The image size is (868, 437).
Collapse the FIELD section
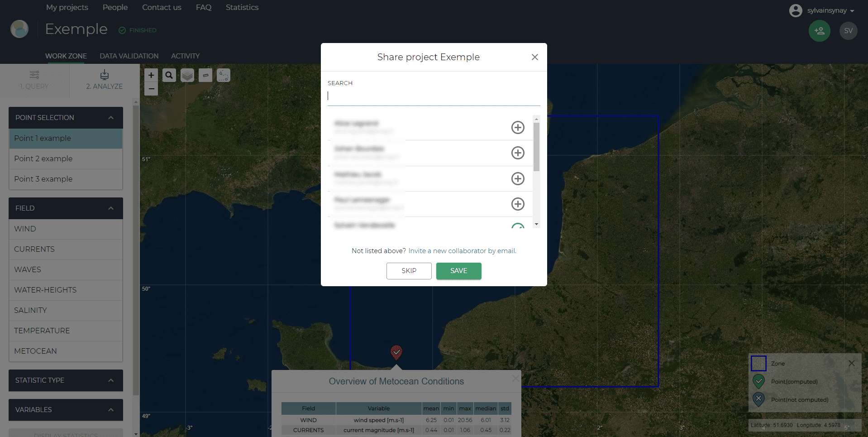111,208
